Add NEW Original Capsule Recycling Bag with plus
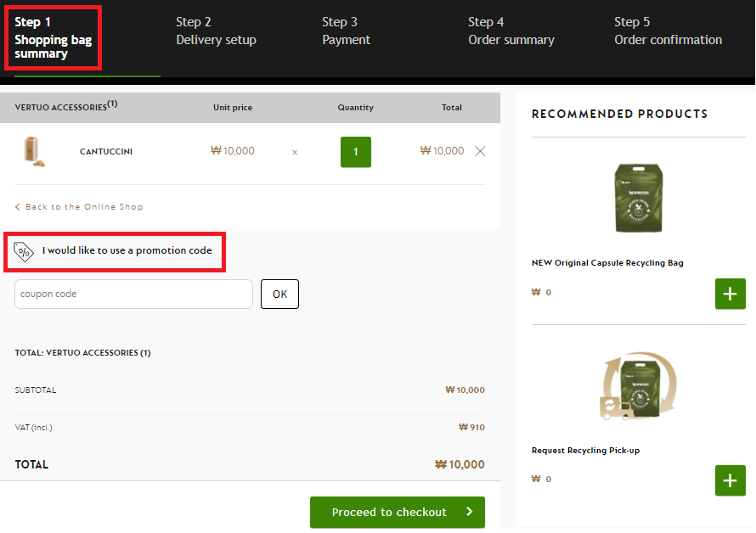756x533 pixels. pyautogui.click(x=730, y=294)
